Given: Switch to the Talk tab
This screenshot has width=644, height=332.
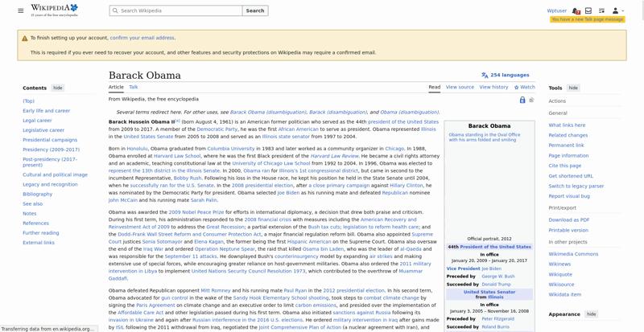Looking at the screenshot, I should (134, 87).
